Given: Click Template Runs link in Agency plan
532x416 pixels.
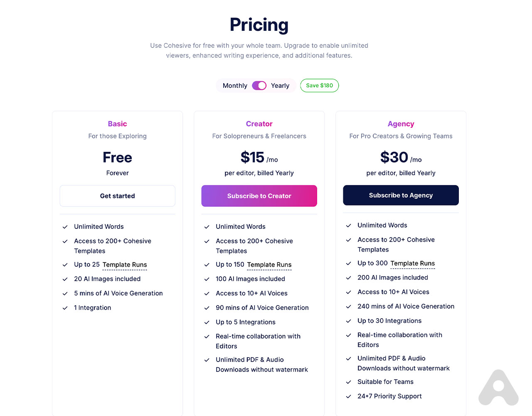Looking at the screenshot, I should (x=413, y=263).
